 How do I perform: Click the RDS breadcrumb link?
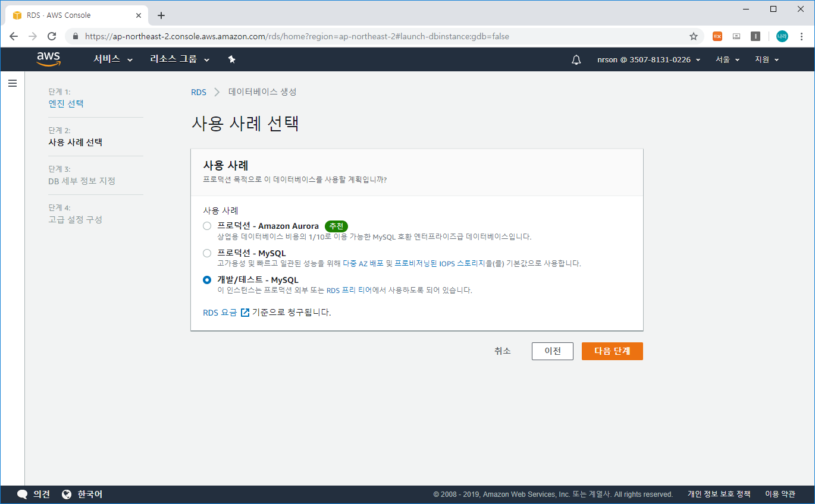199,92
